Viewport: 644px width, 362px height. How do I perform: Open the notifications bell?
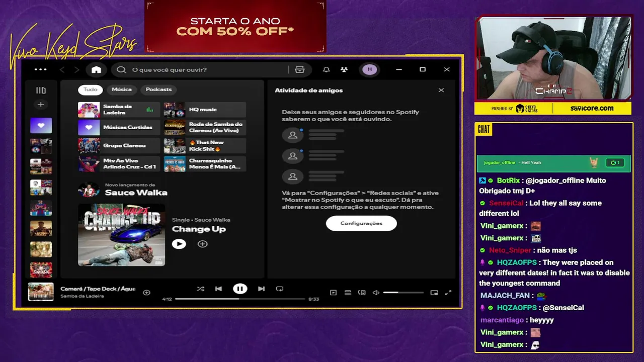(x=326, y=69)
